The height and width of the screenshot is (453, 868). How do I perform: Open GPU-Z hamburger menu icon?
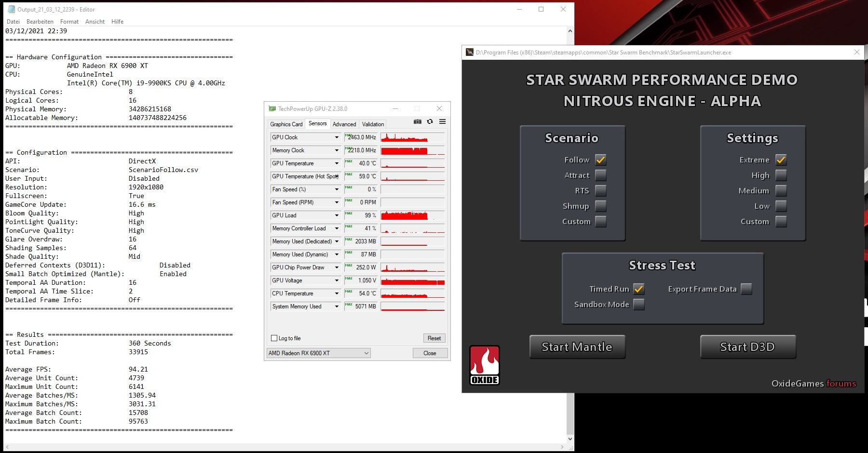(x=442, y=121)
